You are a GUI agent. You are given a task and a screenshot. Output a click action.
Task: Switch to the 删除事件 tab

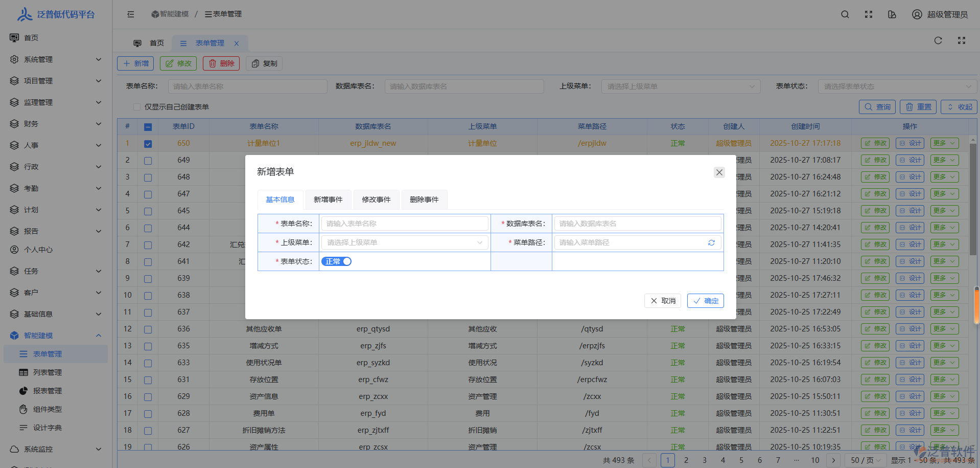(x=424, y=199)
